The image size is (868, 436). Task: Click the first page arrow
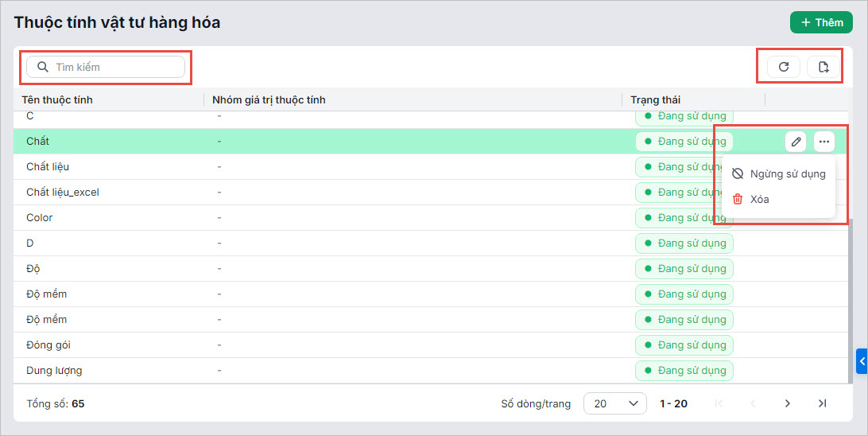tap(719, 403)
